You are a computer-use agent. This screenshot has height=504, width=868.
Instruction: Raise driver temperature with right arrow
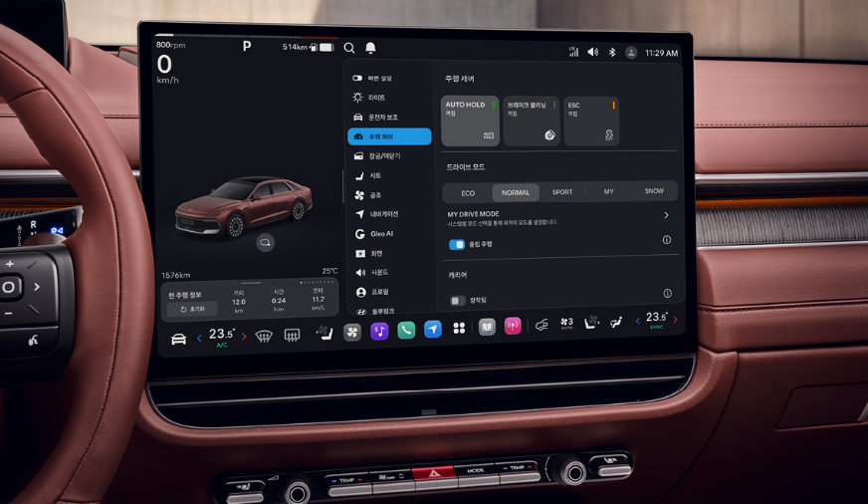(x=244, y=337)
